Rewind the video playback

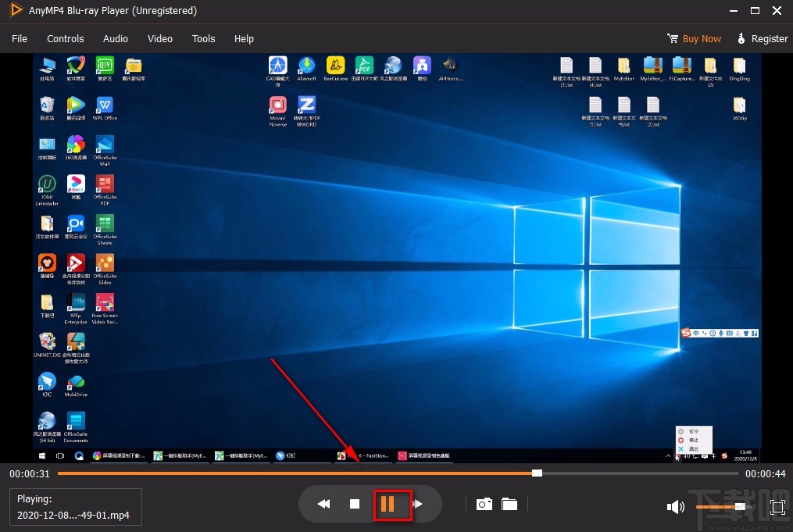[323, 504]
